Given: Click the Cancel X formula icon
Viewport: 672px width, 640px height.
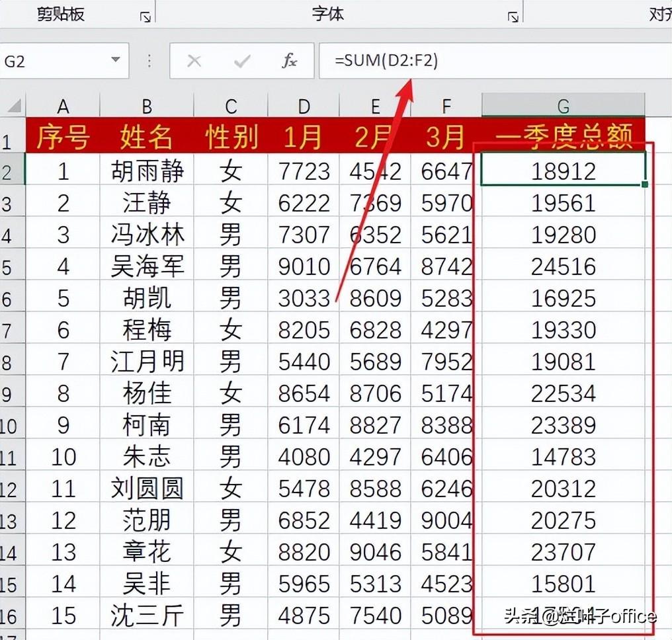Looking at the screenshot, I should [194, 61].
